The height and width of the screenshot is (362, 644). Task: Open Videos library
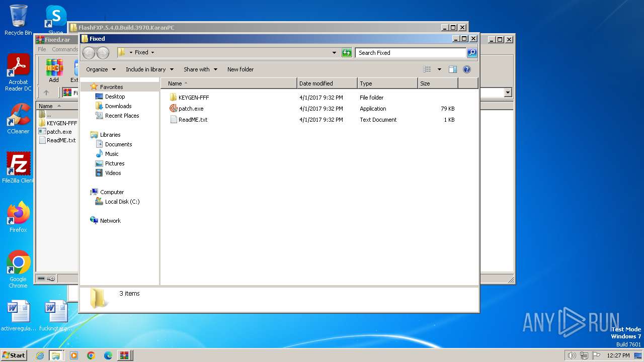(113, 173)
